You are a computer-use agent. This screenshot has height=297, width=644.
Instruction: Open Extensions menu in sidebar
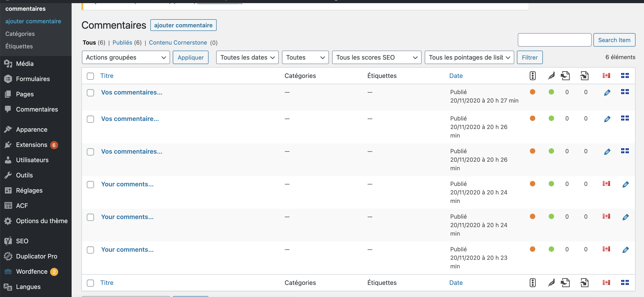point(32,145)
